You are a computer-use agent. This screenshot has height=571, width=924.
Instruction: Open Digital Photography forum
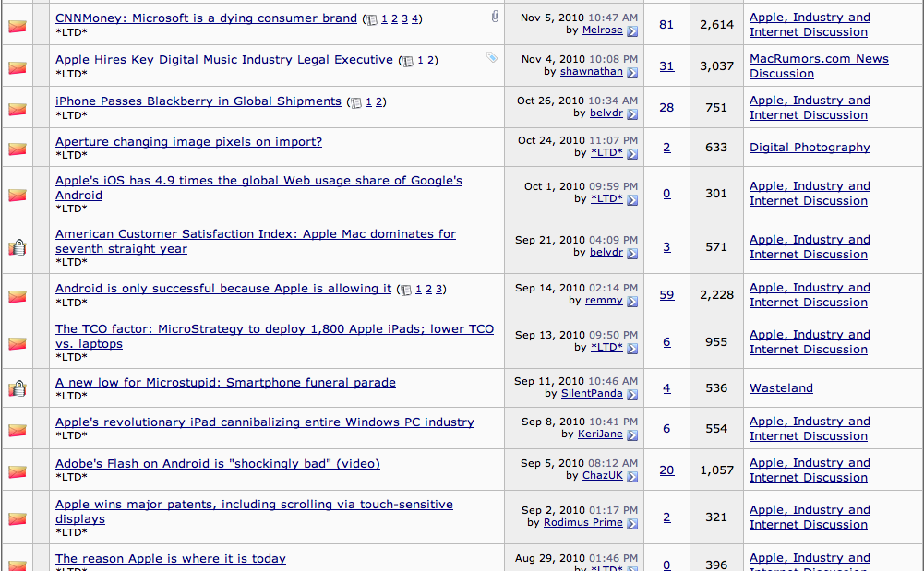pyautogui.click(x=810, y=148)
